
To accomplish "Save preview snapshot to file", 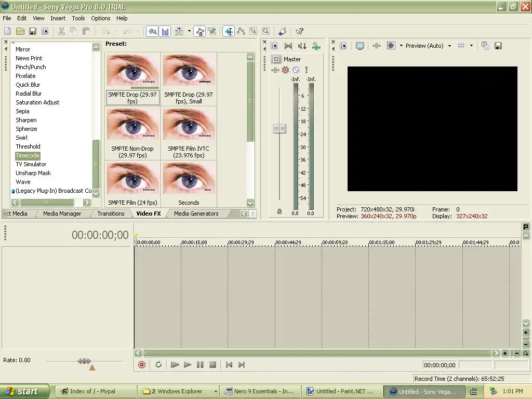I will click(x=498, y=46).
